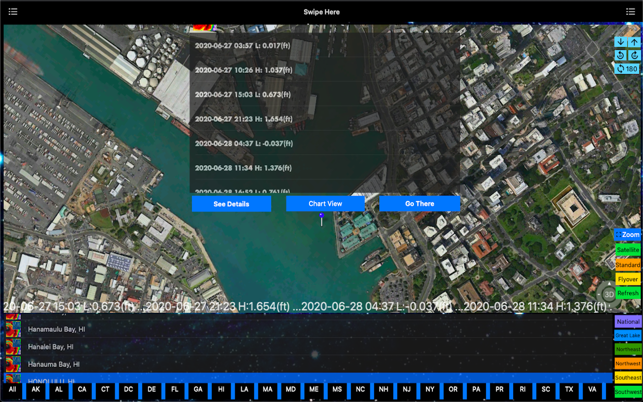Select the HI state tab

point(221,390)
